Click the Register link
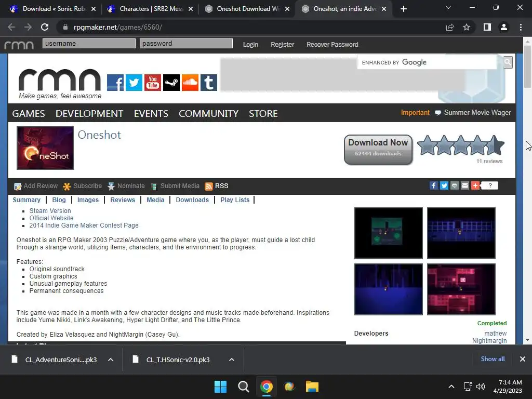The height and width of the screenshot is (399, 532). (x=282, y=45)
